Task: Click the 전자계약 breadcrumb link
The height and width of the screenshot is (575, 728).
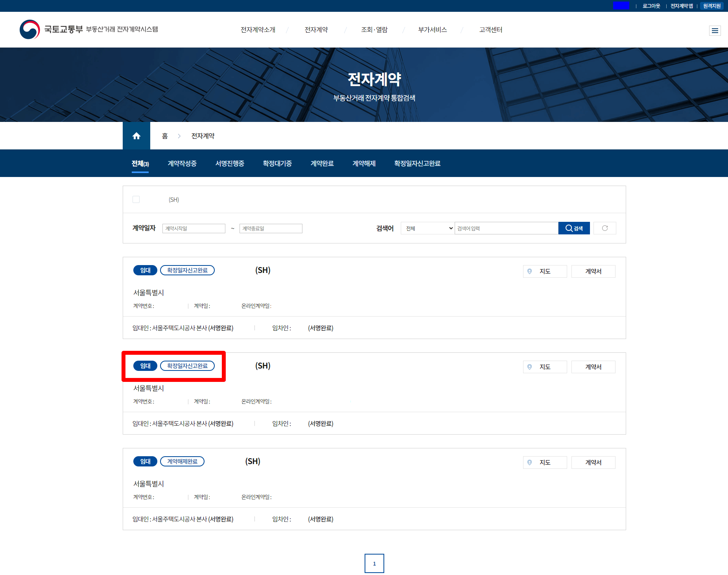Action: pyautogui.click(x=203, y=136)
